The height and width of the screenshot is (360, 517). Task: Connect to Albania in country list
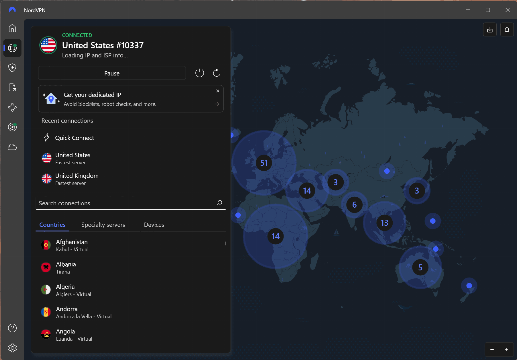coord(131,267)
